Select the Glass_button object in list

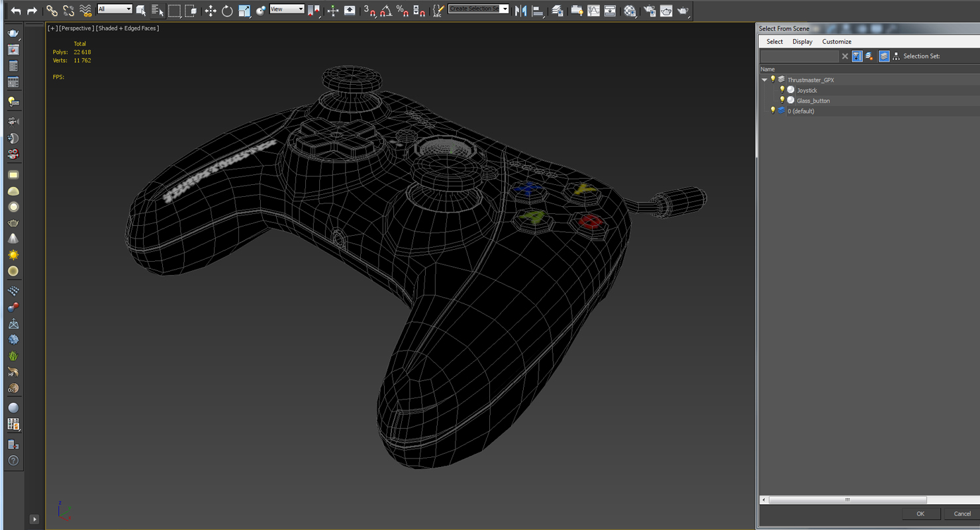tap(813, 101)
